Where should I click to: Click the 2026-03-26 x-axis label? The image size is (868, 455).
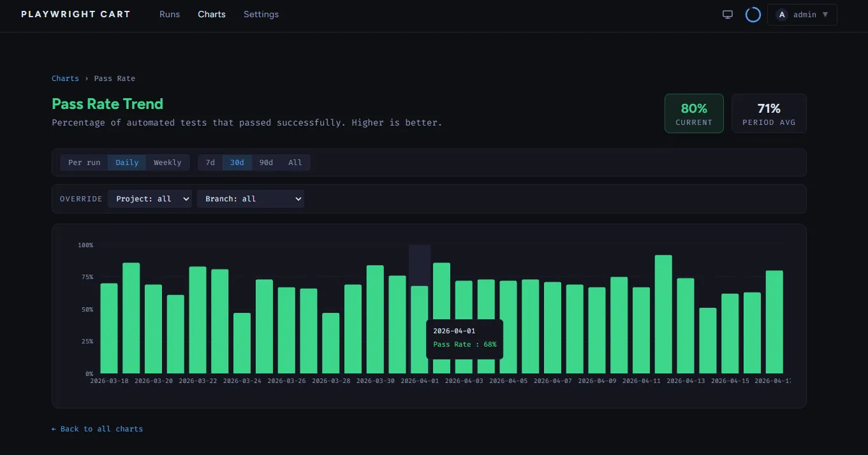tap(286, 381)
